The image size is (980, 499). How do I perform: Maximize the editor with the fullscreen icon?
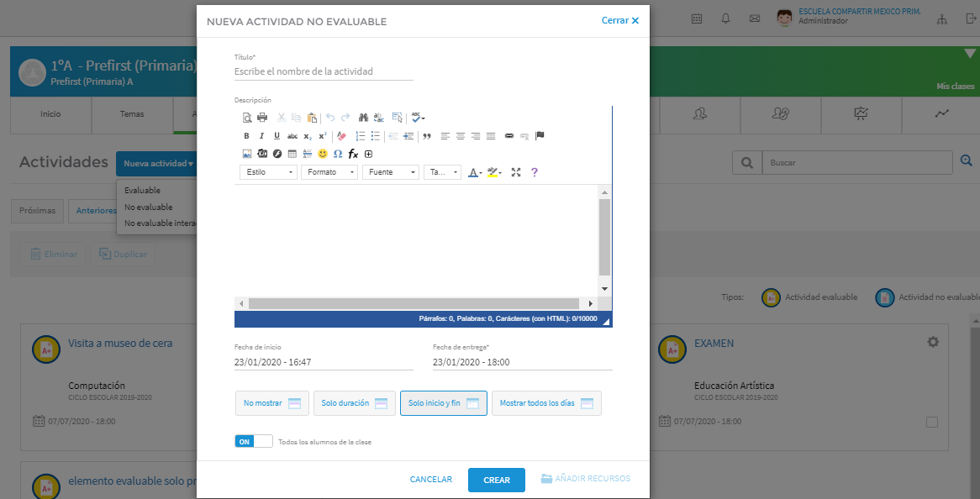[516, 172]
